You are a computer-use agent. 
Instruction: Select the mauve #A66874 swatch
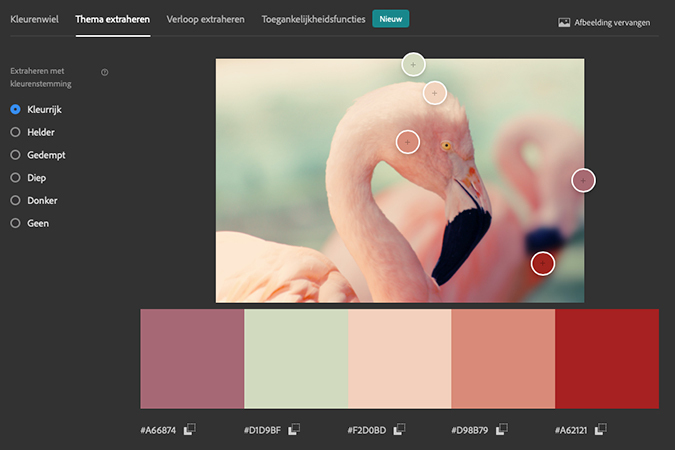tap(192, 359)
